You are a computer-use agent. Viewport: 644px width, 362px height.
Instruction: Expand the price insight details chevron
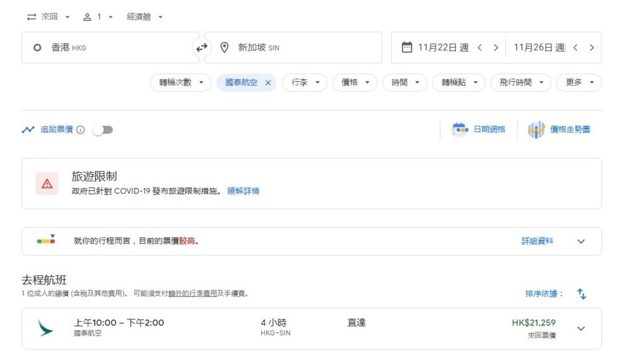pos(580,241)
